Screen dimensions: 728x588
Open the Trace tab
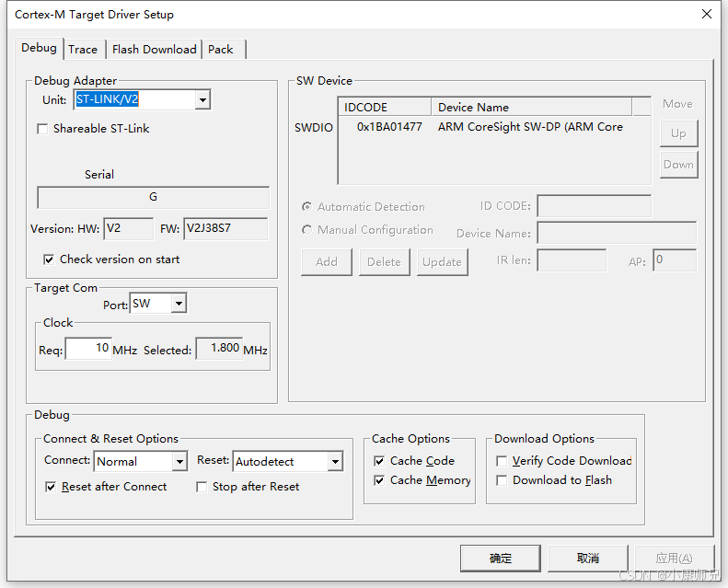(83, 49)
